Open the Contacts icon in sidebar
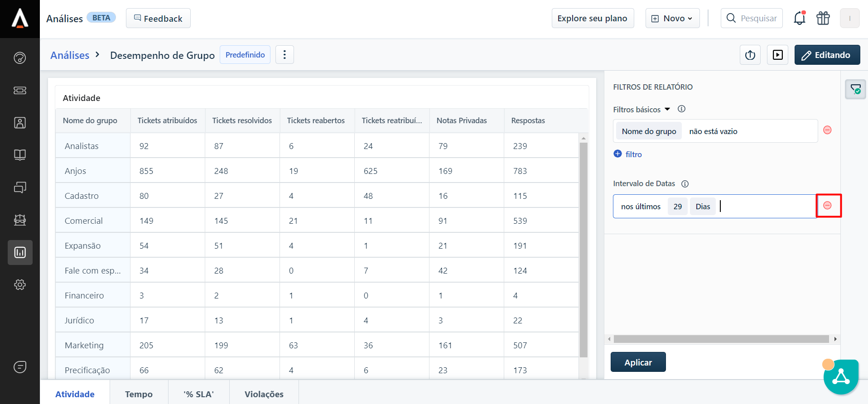 (20, 123)
